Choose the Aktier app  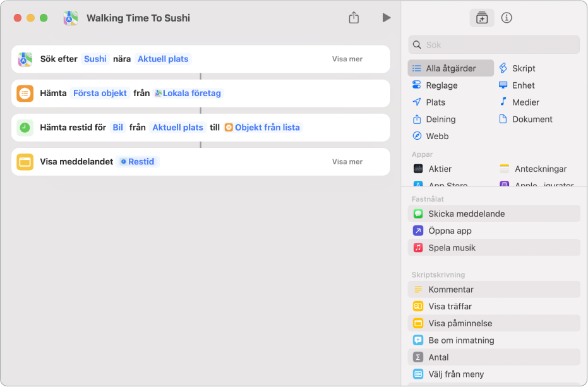433,169
